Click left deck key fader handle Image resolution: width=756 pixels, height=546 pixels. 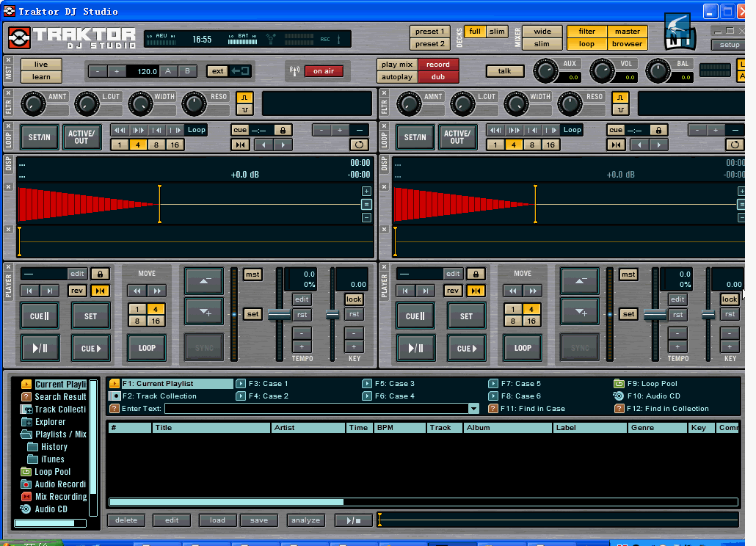(332, 315)
